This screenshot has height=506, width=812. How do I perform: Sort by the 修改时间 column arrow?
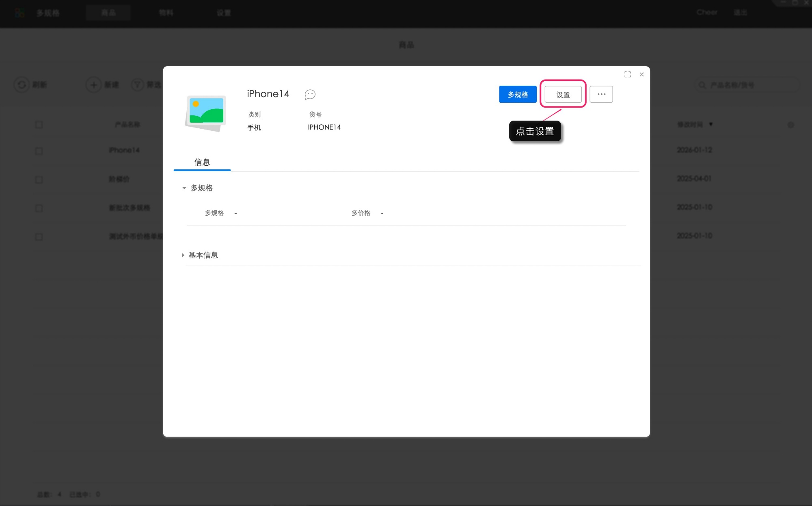[710, 124]
